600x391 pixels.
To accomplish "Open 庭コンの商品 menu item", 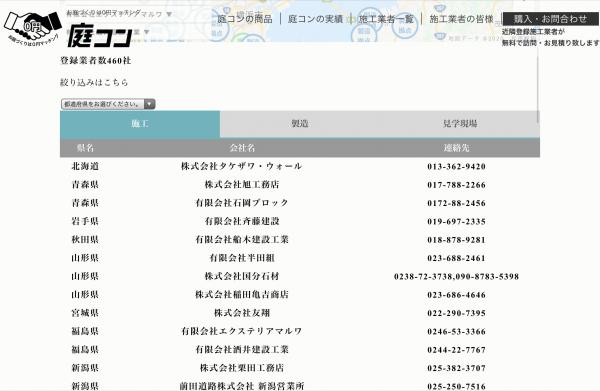I will coord(245,19).
